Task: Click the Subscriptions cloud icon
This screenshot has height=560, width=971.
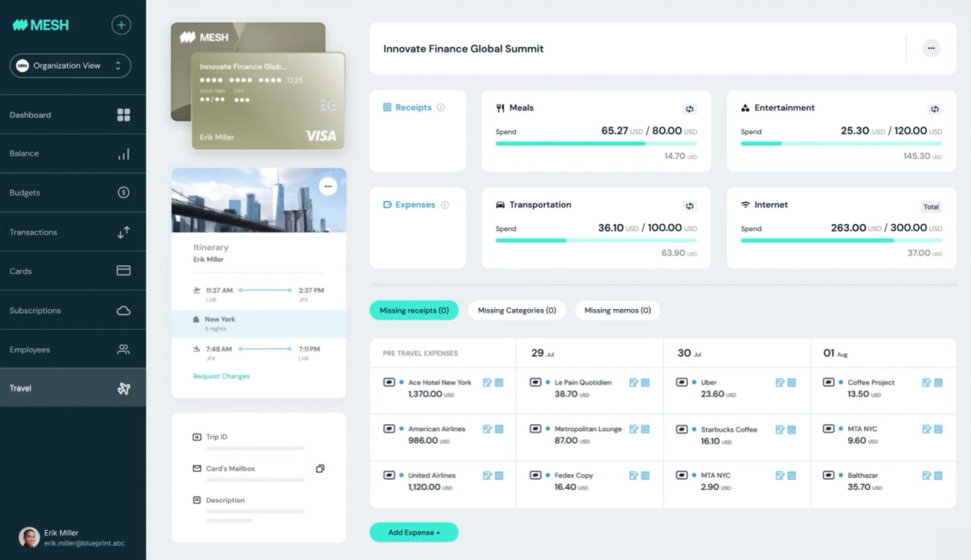Action: 123,311
